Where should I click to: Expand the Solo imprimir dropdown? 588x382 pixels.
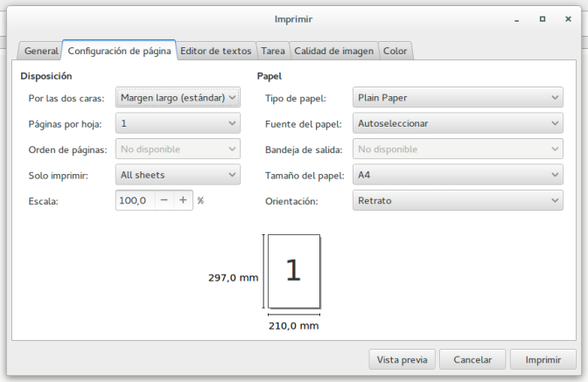(x=178, y=175)
